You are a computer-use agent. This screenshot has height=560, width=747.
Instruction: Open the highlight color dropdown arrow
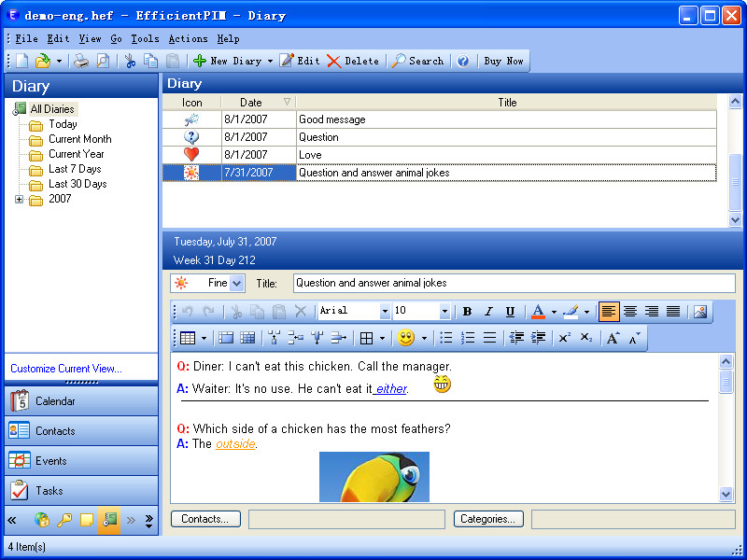pyautogui.click(x=586, y=313)
